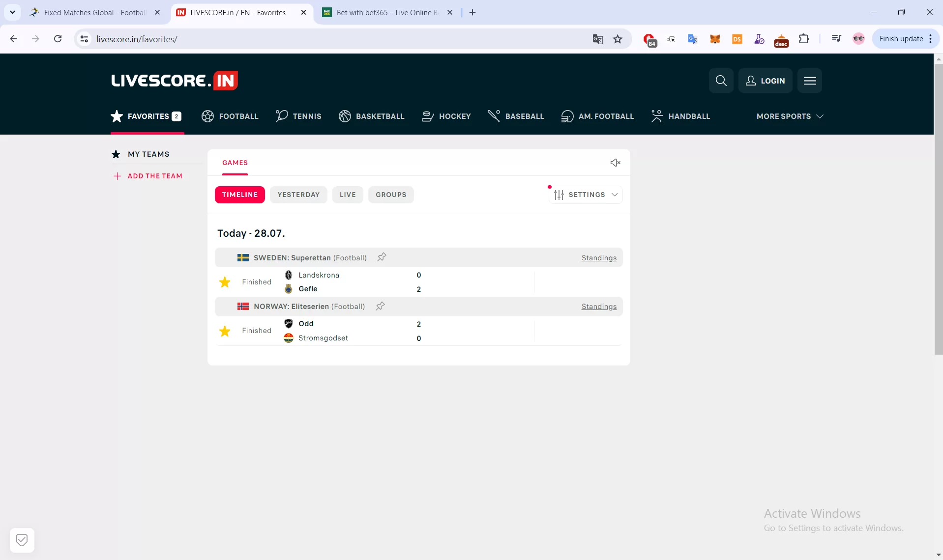Unfavorite the Odd vs Stromsgodset match star

tap(225, 331)
